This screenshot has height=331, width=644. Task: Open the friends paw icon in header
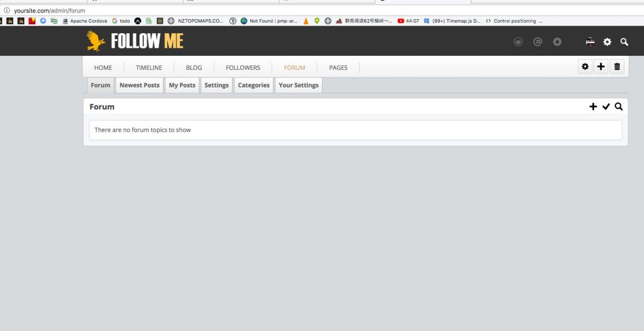tap(518, 42)
